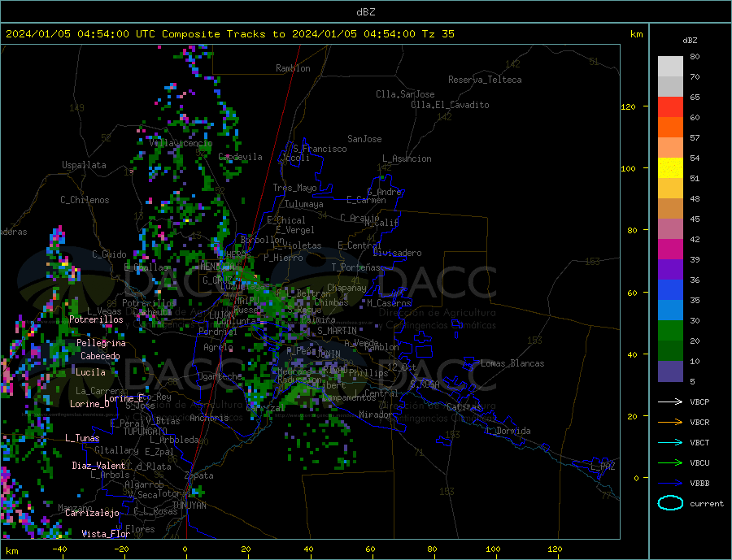This screenshot has height=560, width=732.
Task: Click the -20 km axis tick label
Action: [x=121, y=549]
